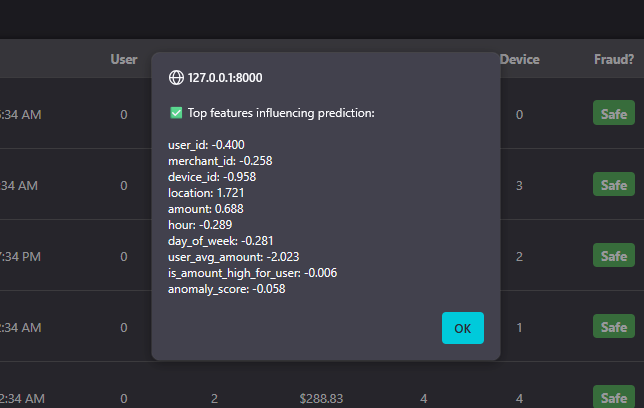
Task: Click the device value 3 cell
Action: [x=519, y=185]
